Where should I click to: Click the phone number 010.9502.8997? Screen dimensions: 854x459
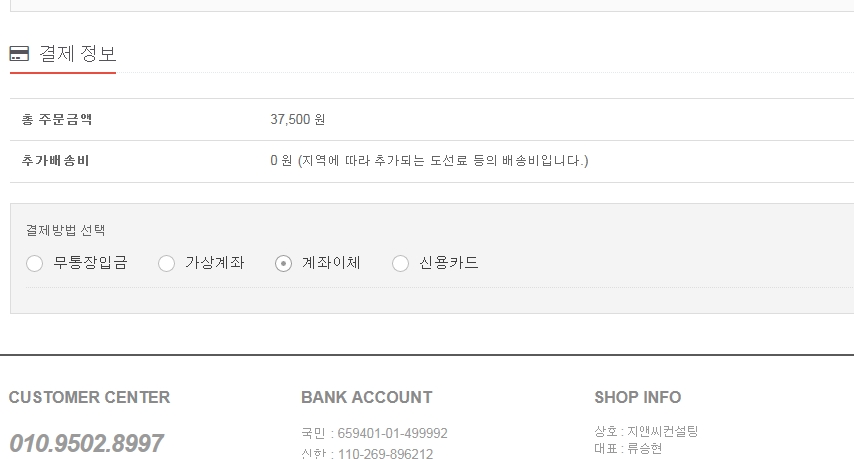(87, 443)
